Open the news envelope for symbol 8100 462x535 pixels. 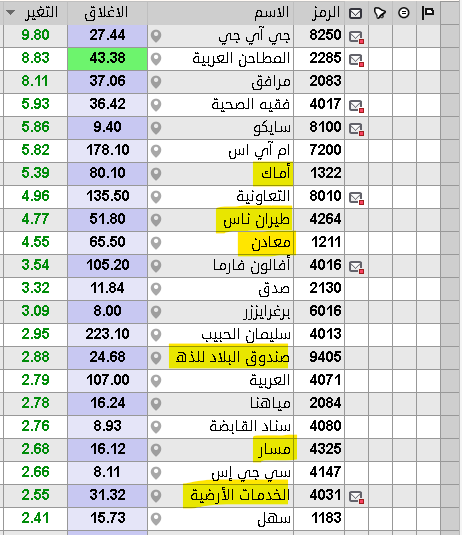(x=356, y=129)
